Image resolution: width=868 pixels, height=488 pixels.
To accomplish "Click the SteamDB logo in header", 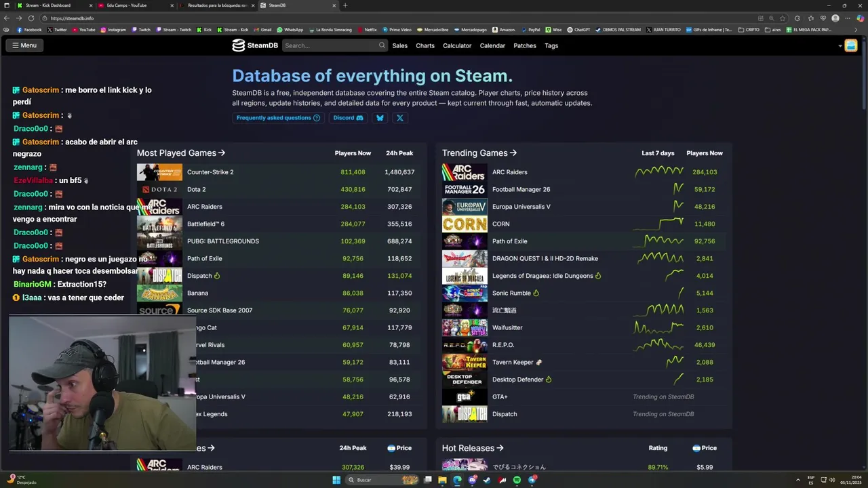I will pyautogui.click(x=255, y=45).
